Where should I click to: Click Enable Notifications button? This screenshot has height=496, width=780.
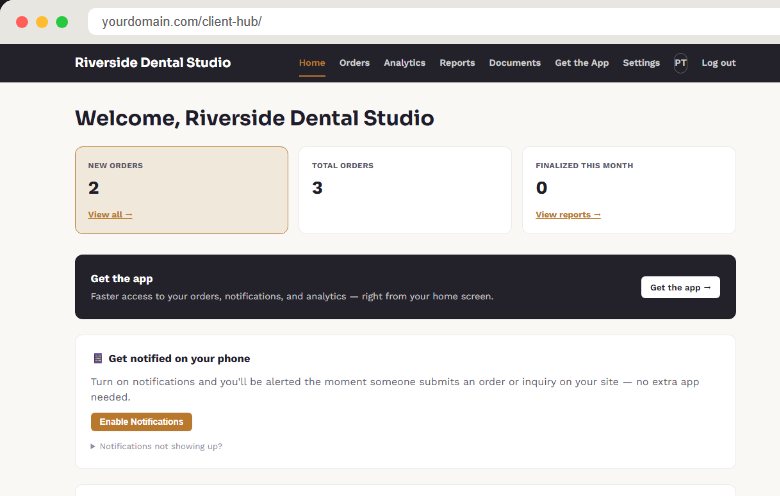[x=141, y=422]
